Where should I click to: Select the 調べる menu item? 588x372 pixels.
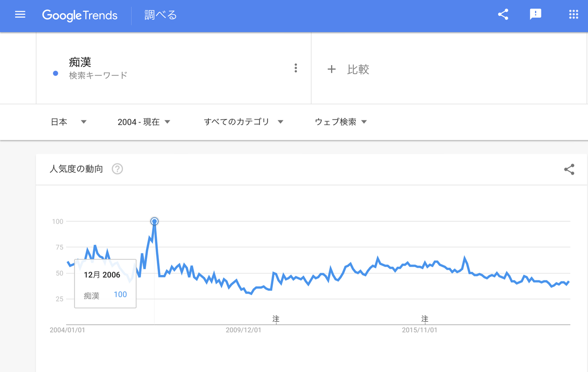click(160, 15)
